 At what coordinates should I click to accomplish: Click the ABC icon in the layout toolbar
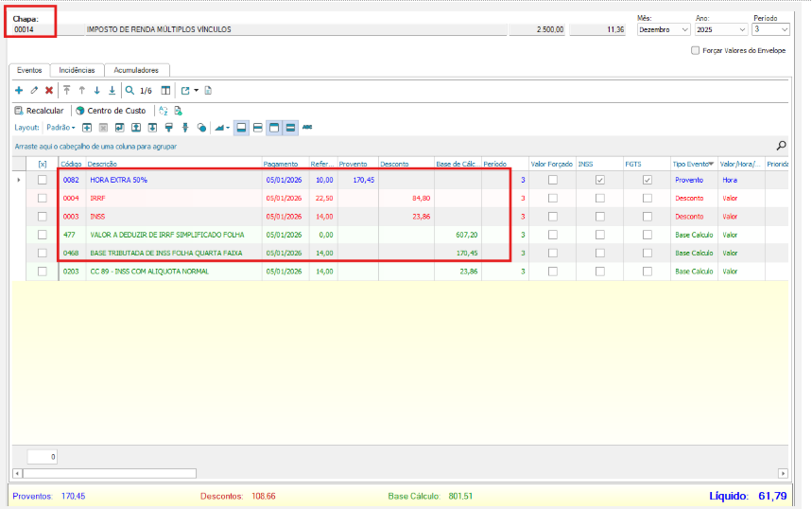coord(307,127)
